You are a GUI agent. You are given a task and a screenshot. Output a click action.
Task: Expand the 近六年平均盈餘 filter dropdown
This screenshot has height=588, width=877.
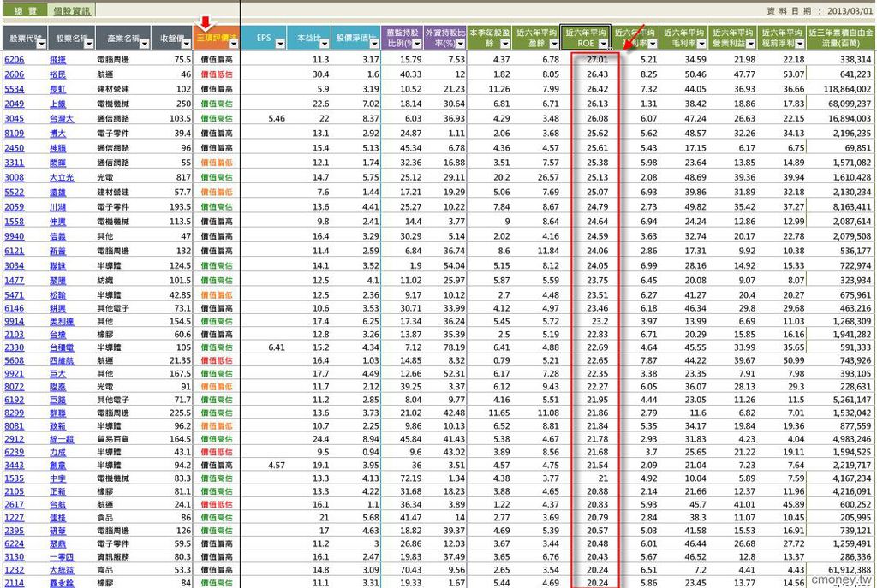554,44
